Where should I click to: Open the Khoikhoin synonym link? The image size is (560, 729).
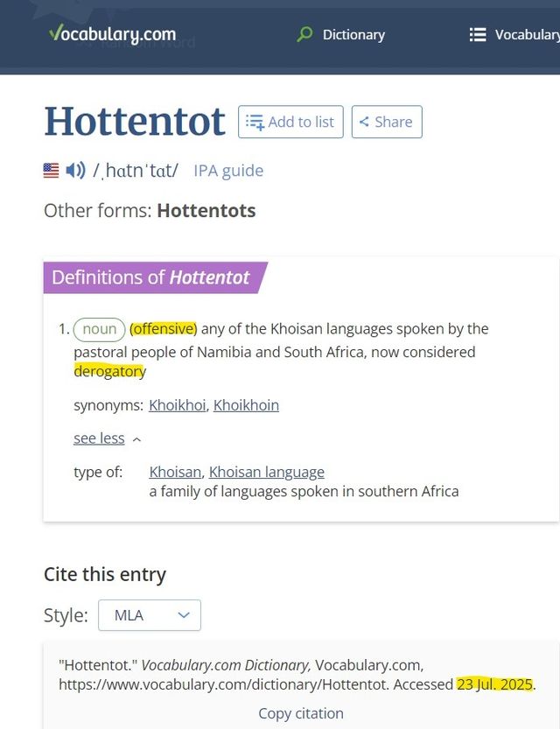tap(246, 404)
